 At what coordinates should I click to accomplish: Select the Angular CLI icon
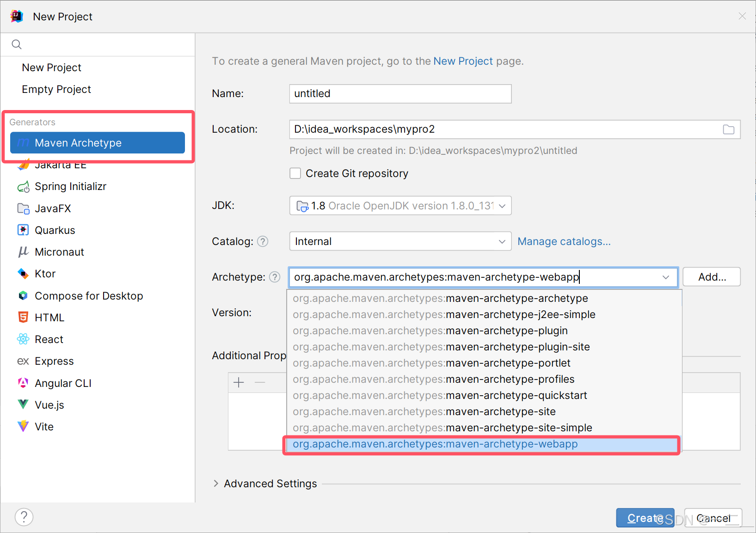tap(23, 383)
